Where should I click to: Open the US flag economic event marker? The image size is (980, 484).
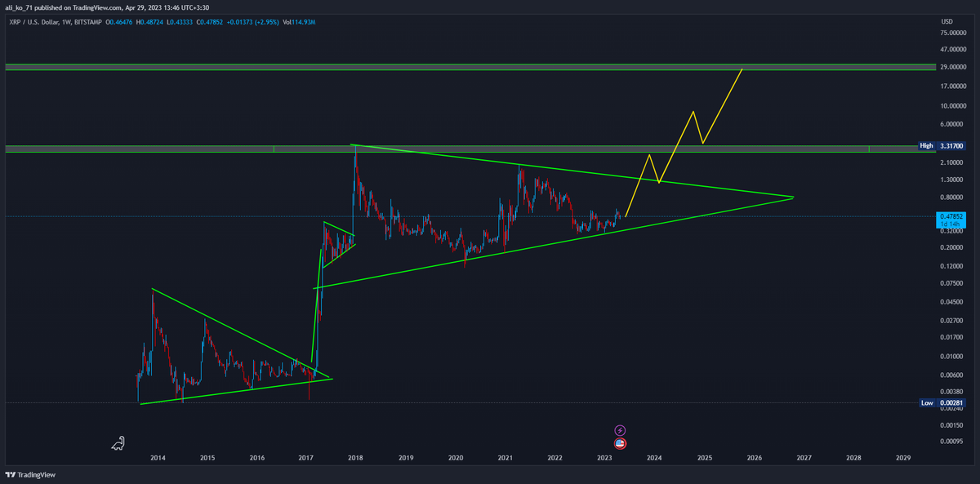point(620,443)
